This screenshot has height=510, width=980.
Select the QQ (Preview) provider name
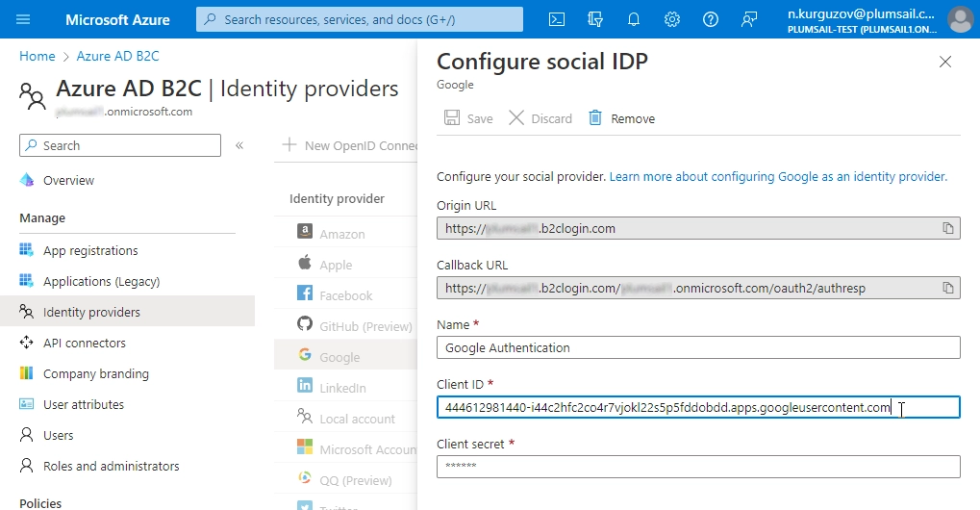point(356,480)
